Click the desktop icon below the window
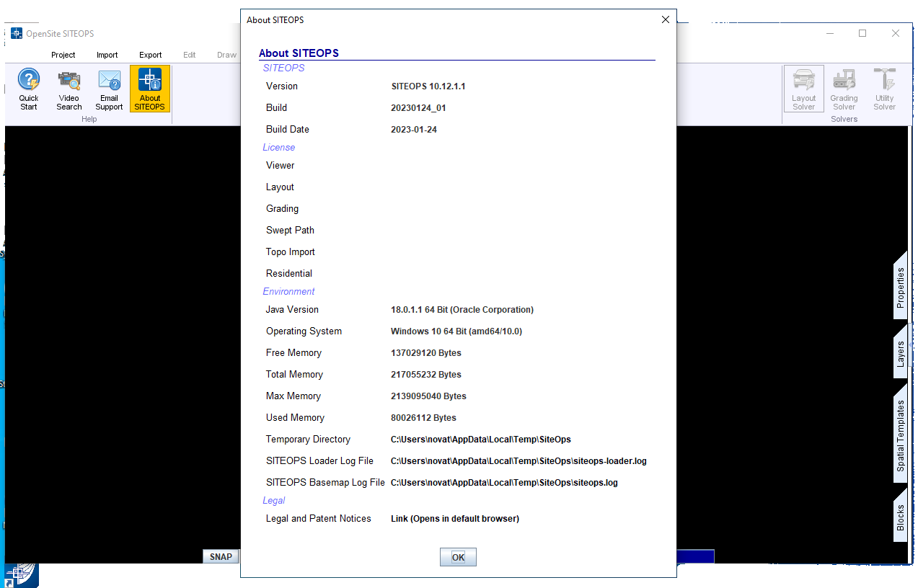This screenshot has height=588, width=918. pos(21,575)
